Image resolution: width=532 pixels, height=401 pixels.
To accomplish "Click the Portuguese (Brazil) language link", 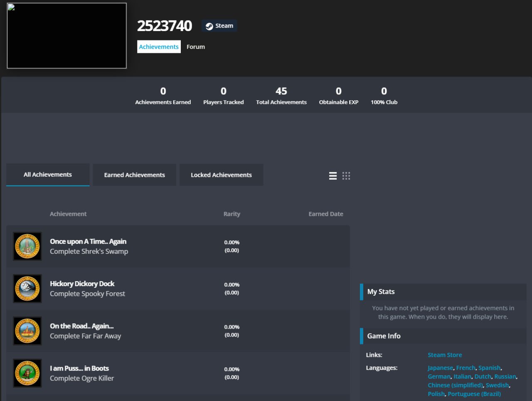I will [x=474, y=394].
